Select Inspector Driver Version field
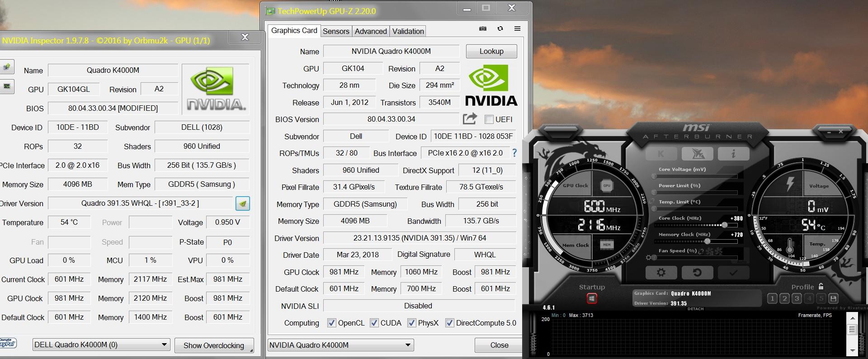Screen dimensions: 868x359 click(x=140, y=203)
